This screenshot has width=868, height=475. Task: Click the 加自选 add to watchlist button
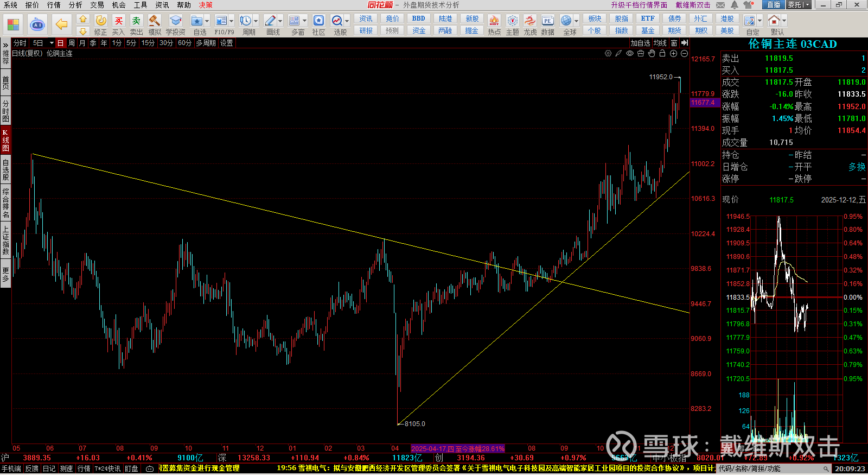(x=640, y=43)
